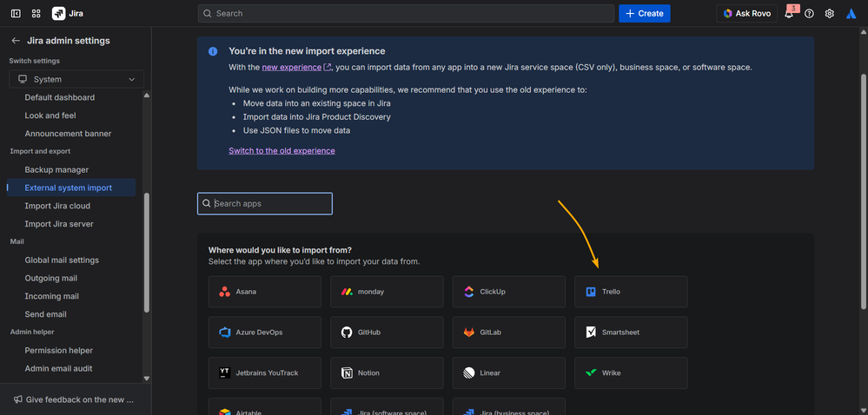Open the app switcher grid icon
The width and height of the screenshot is (868, 415).
(36, 13)
